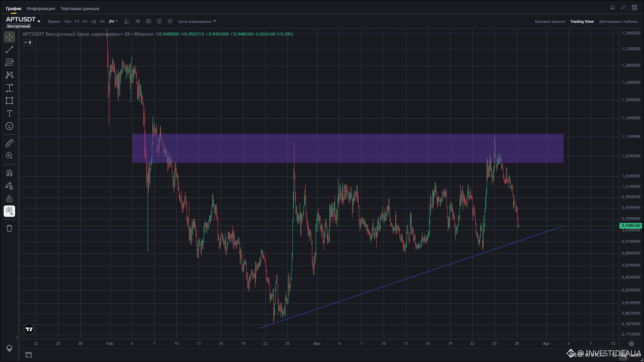Screen dimensions: 644x362
Task: Toggle hide all drawings eye icon
Action: pos(9,211)
